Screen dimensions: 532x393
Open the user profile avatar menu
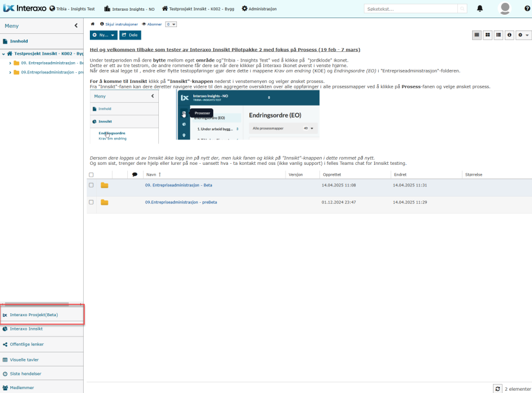pyautogui.click(x=505, y=8)
